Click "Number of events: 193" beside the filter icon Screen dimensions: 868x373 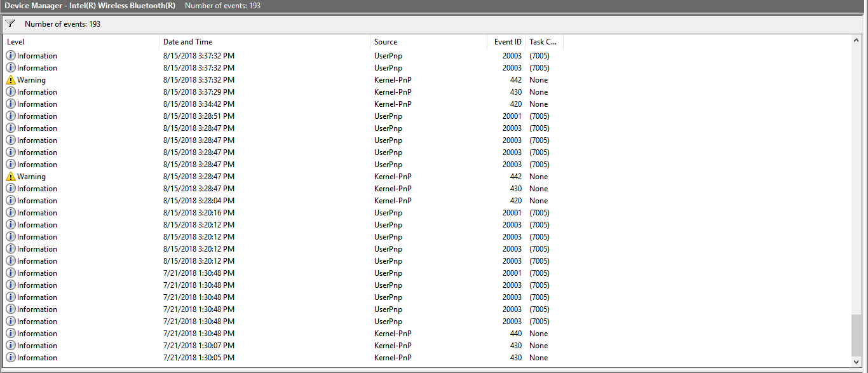point(62,24)
